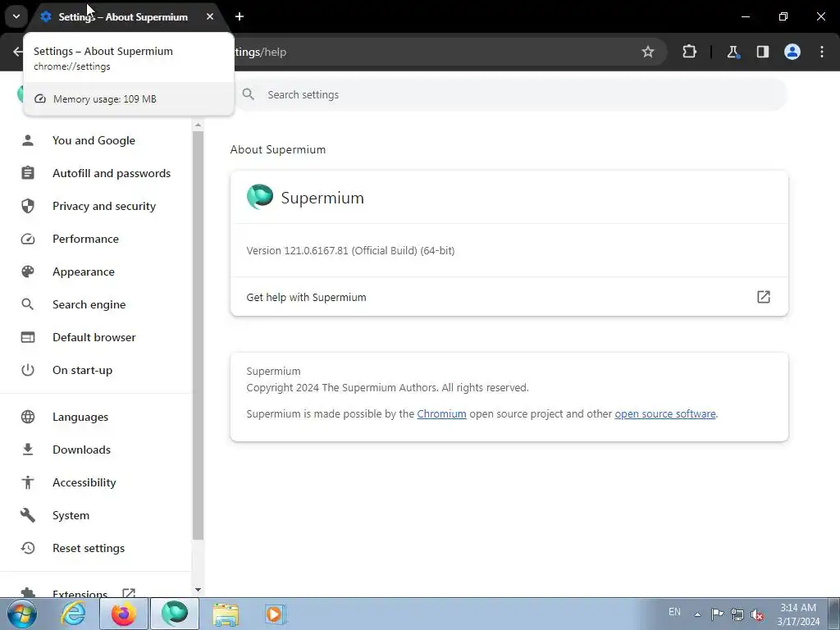Open Windows Media Player on taskbar

(276, 614)
